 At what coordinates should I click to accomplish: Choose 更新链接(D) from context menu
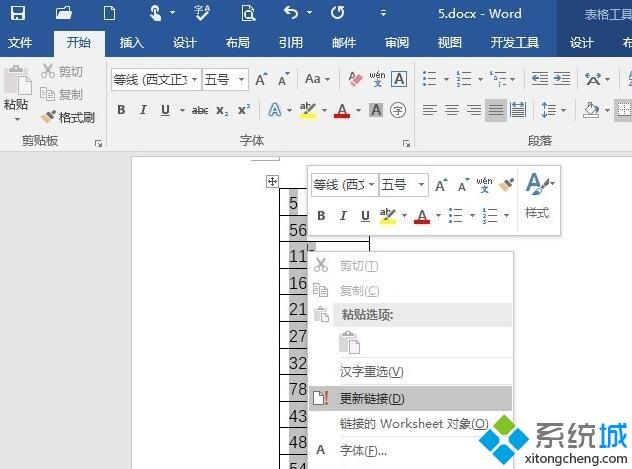click(410, 398)
